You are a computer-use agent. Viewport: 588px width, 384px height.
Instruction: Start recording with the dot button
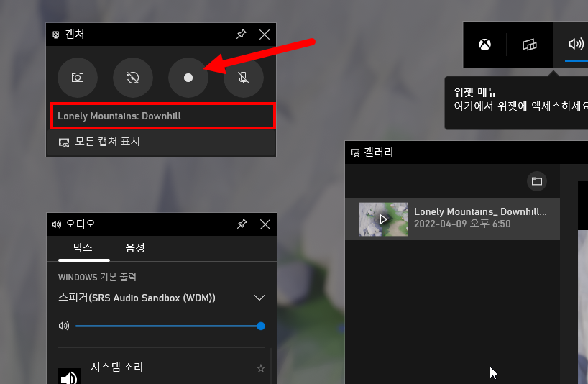point(188,78)
